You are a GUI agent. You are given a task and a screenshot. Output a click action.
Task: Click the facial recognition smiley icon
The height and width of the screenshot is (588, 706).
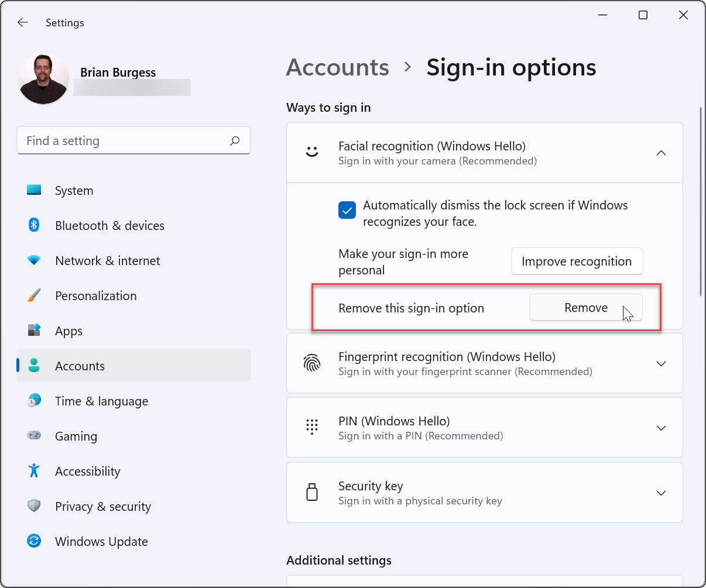click(x=312, y=152)
